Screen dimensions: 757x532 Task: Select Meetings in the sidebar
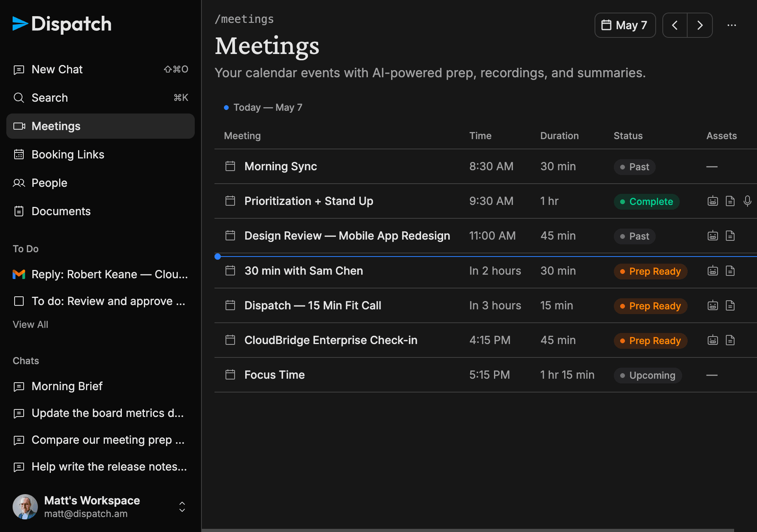[101, 126]
